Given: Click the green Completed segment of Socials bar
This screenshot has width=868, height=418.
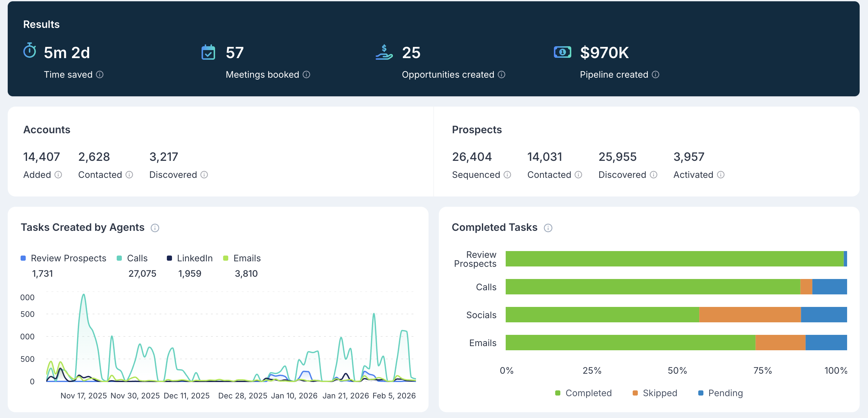Looking at the screenshot, I should [602, 315].
